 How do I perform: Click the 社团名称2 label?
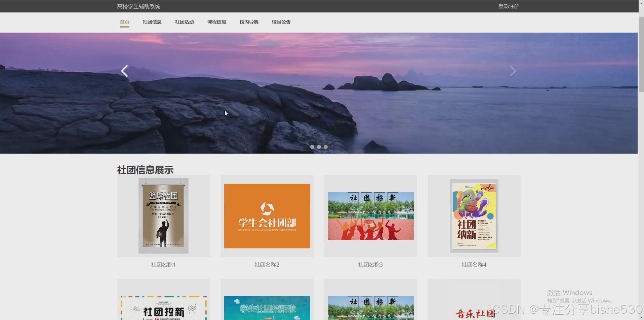tap(267, 265)
